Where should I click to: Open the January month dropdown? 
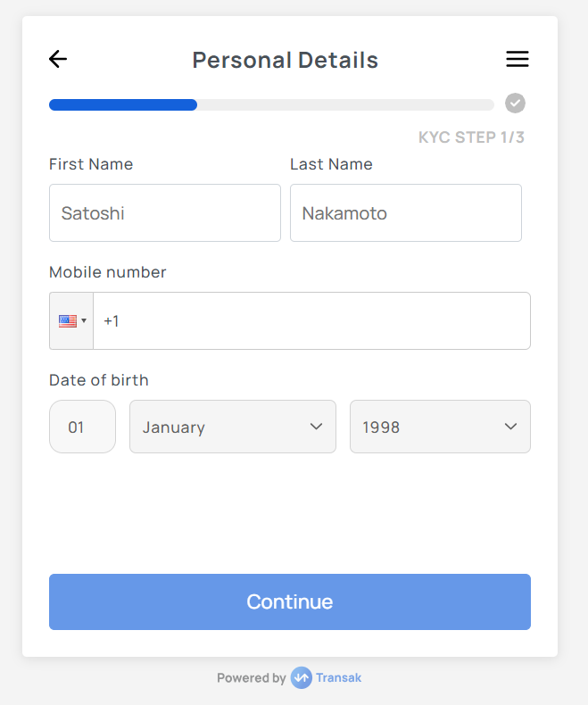(233, 427)
